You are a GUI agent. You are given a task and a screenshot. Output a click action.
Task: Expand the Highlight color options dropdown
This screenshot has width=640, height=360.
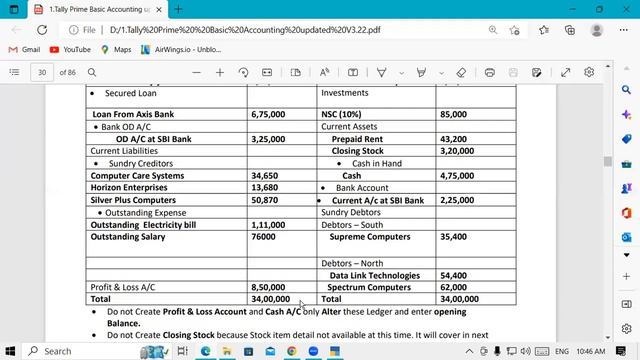pos(441,73)
